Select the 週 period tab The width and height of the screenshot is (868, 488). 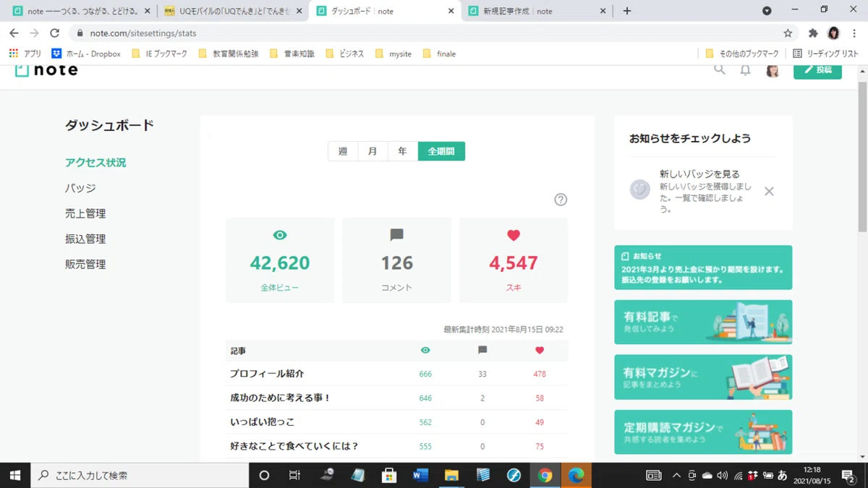click(343, 151)
